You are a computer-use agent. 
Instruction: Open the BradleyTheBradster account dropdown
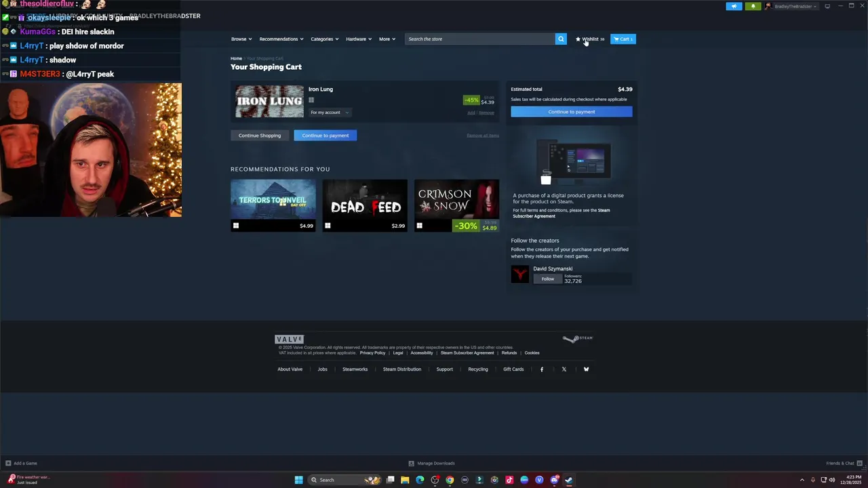(791, 6)
